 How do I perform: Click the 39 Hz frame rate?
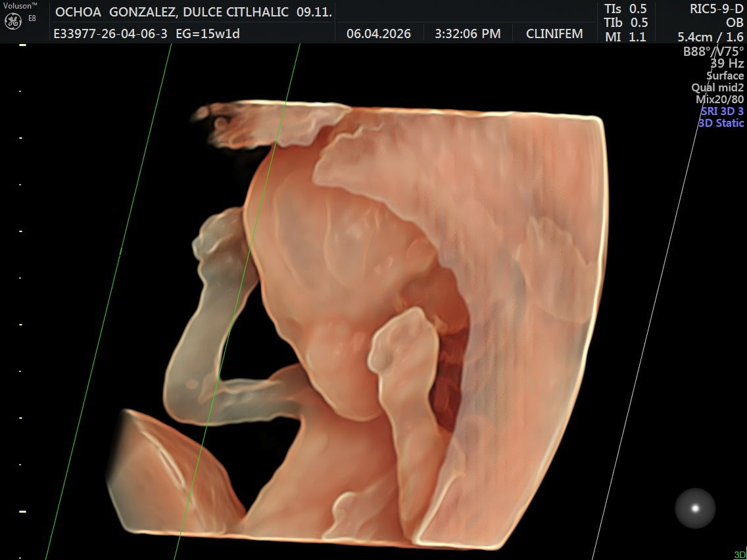727,63
